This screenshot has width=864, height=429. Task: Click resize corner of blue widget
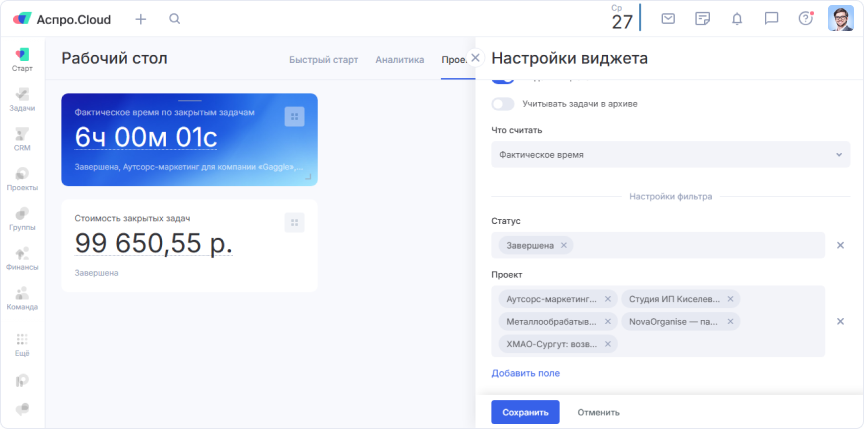(x=308, y=177)
